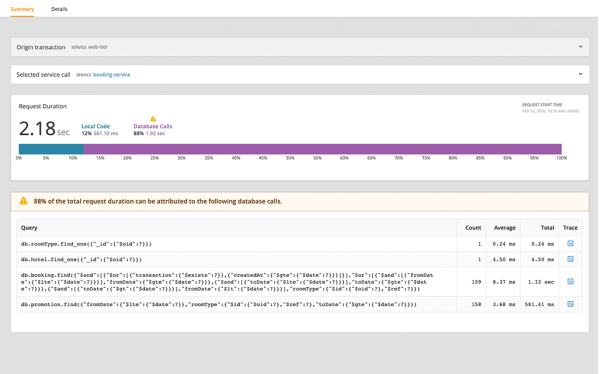599x374 pixels.
Task: Expand the Origin transaction panel
Action: (580, 47)
